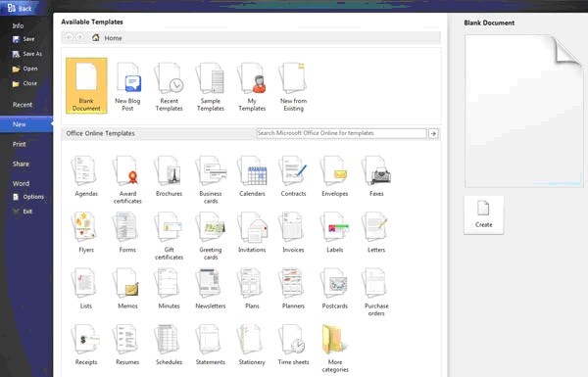Click the Back button at top left

coord(20,8)
